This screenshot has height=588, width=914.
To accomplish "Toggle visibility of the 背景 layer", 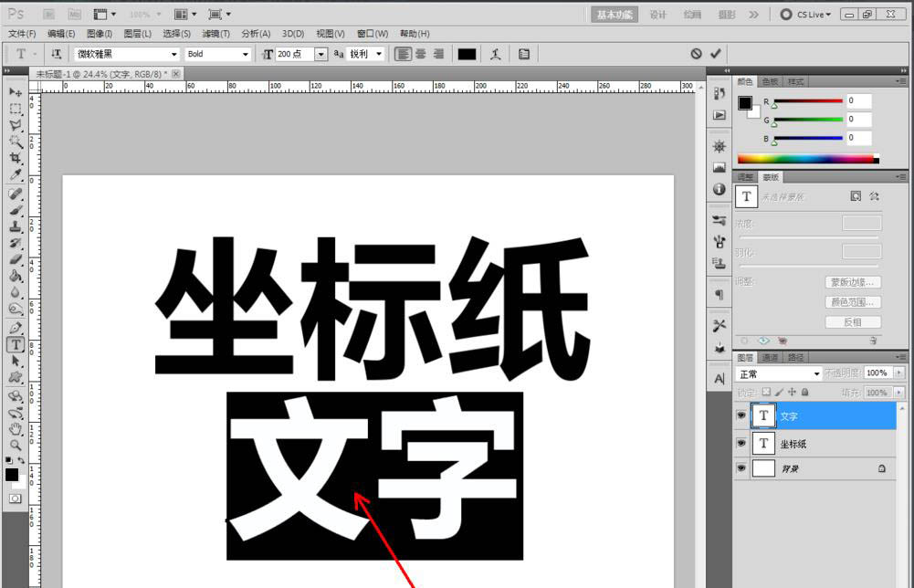I will [x=741, y=468].
